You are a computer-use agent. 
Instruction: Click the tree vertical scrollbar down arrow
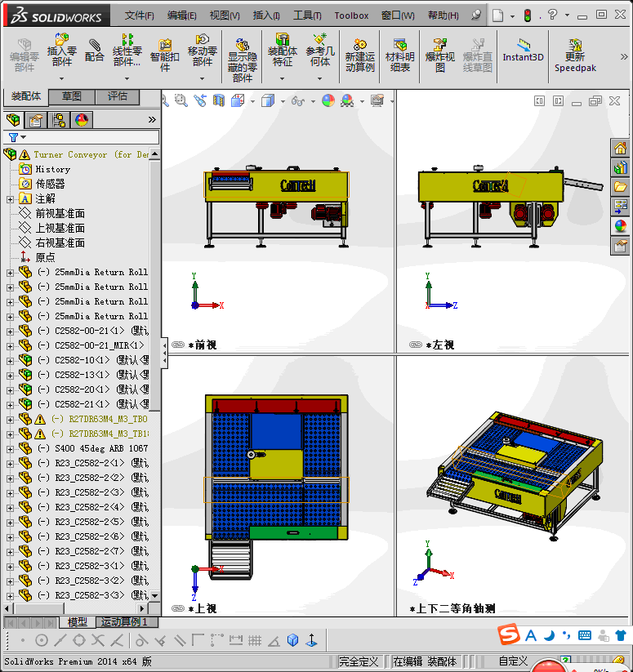coord(154,596)
